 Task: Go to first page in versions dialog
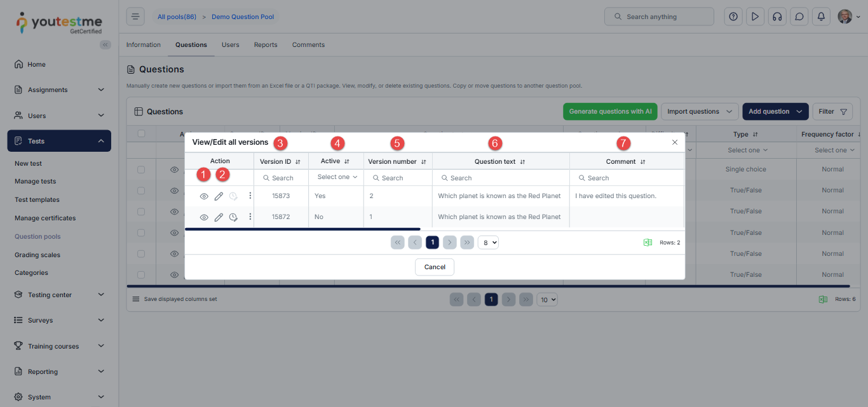[x=398, y=242]
